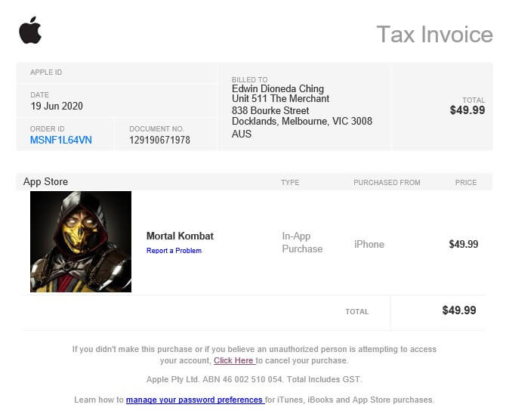
Task: Click the 838 Bourke Street address line
Action: [x=270, y=110]
